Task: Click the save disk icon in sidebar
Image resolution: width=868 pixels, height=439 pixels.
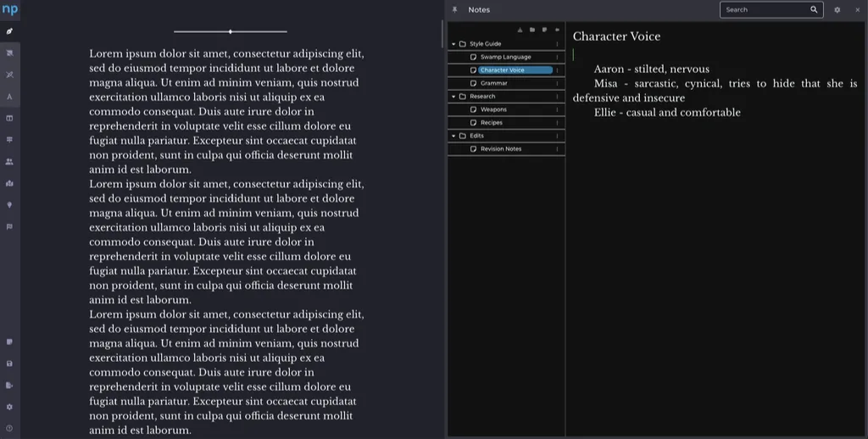Action: [x=9, y=364]
